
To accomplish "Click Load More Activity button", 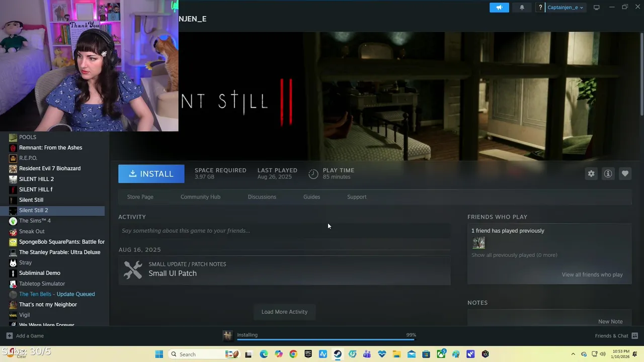I will click(284, 312).
